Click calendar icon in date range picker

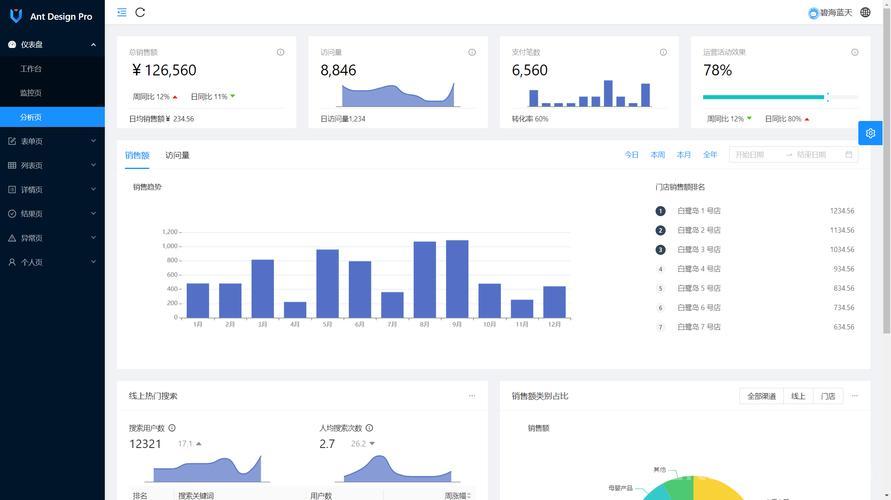tap(848, 155)
